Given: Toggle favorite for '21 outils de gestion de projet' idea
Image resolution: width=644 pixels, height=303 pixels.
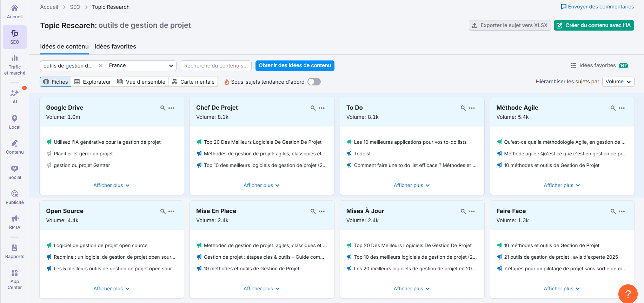Looking at the screenshot, I should click(499, 257).
